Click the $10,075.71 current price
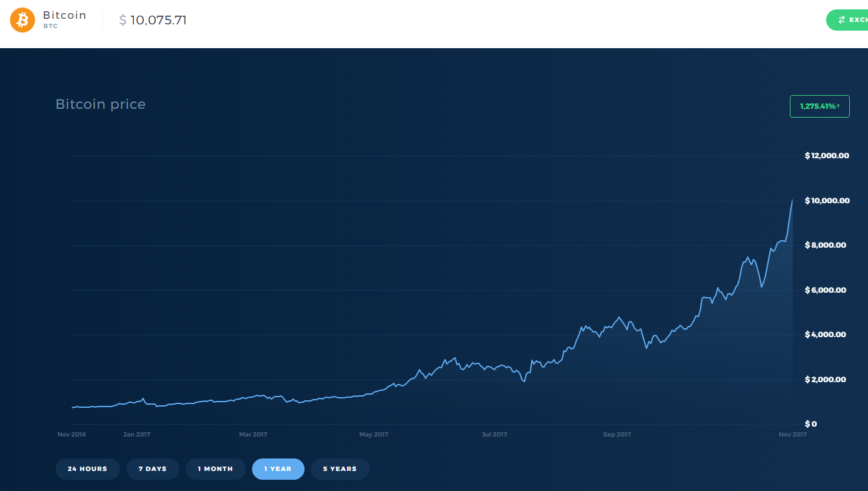 153,20
